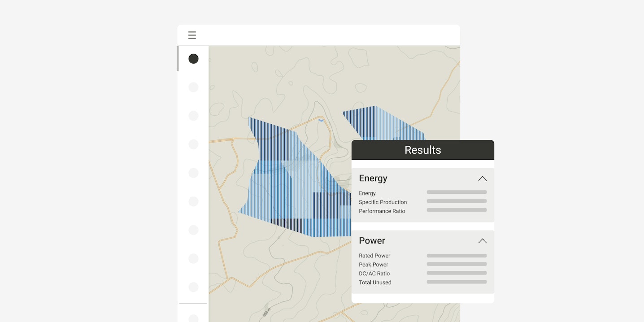Open the hamburger menu
The height and width of the screenshot is (322, 644).
coord(192,35)
